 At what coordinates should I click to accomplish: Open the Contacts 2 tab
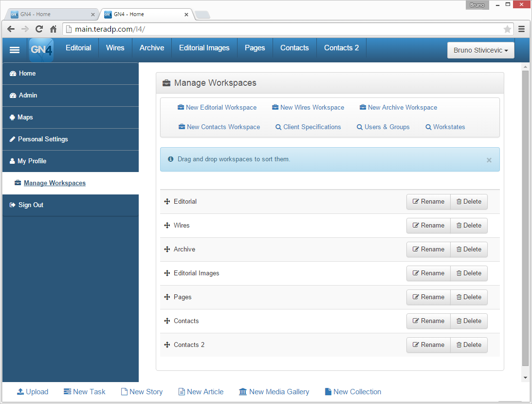[341, 48]
